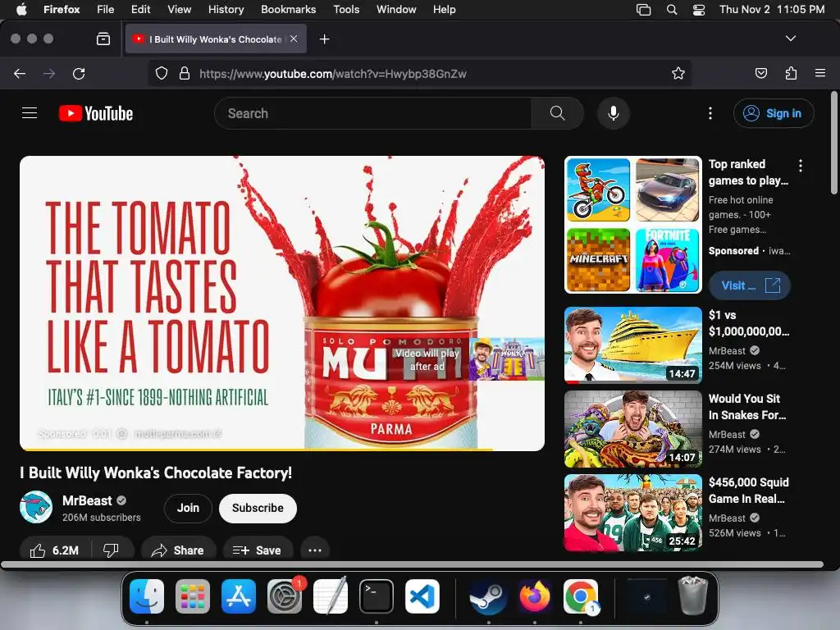Image resolution: width=840 pixels, height=630 pixels.
Task: Share the video
Action: pos(178,550)
